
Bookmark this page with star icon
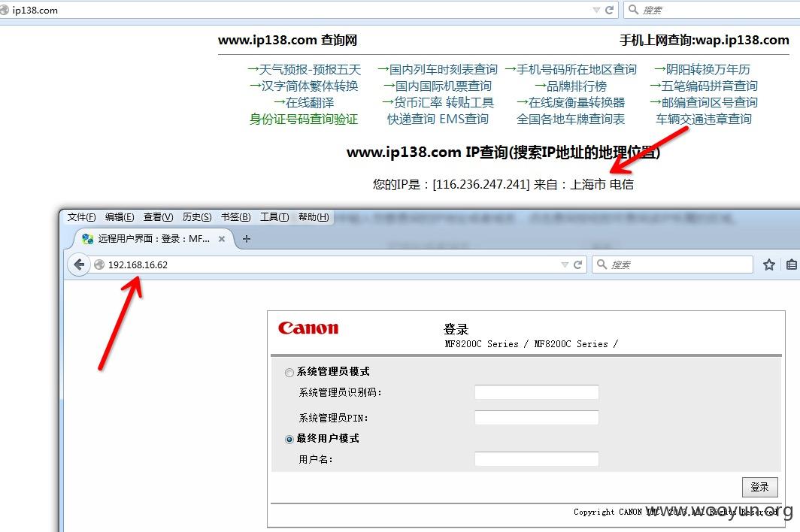pos(769,264)
